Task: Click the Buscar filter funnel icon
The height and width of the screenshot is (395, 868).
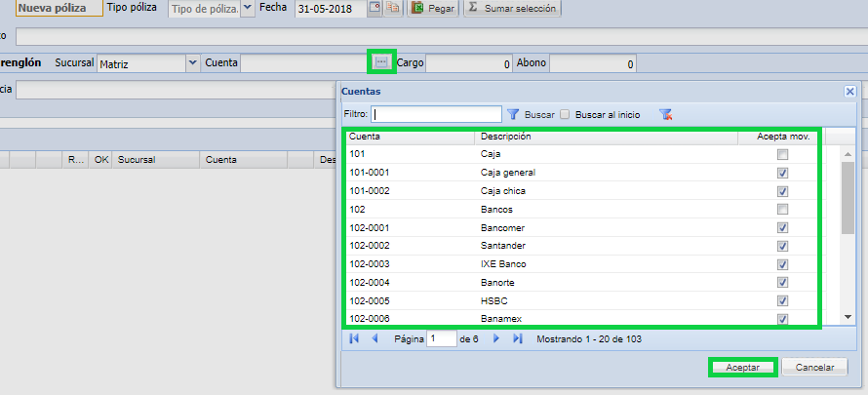Action: point(514,114)
